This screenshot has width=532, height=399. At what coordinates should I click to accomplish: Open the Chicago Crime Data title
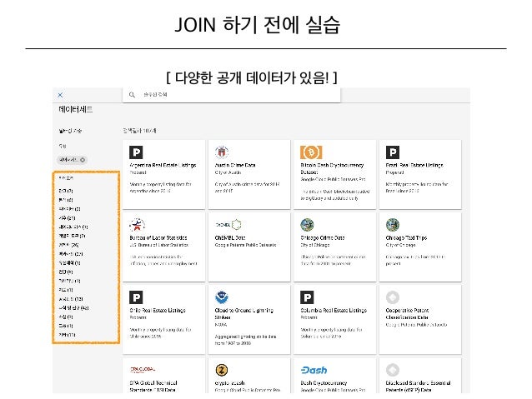tap(323, 238)
